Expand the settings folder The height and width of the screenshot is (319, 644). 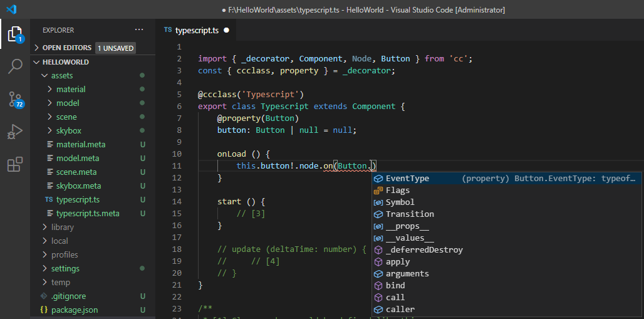[44, 268]
